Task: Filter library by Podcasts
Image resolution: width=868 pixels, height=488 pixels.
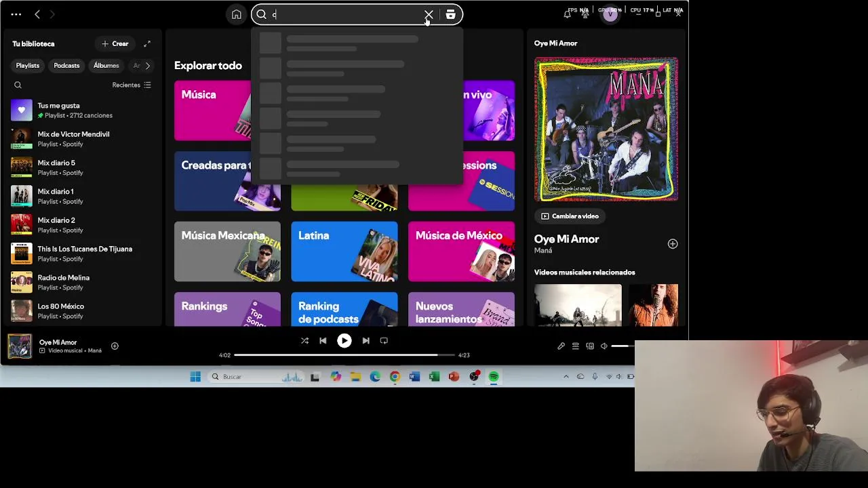Action: point(66,66)
